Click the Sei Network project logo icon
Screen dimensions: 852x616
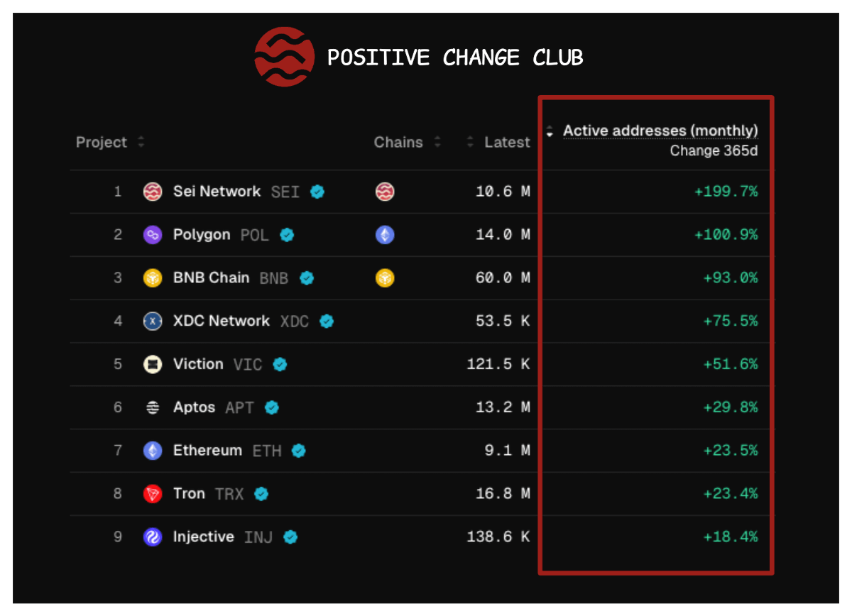[153, 192]
